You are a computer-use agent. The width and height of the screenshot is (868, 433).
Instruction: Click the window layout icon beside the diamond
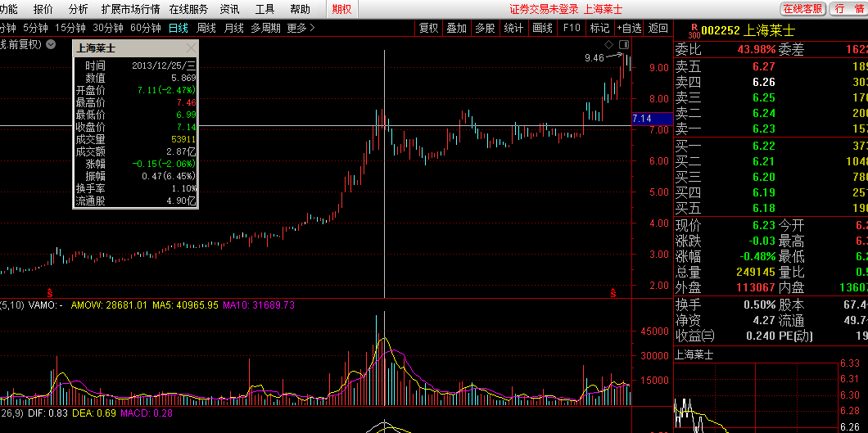[624, 43]
